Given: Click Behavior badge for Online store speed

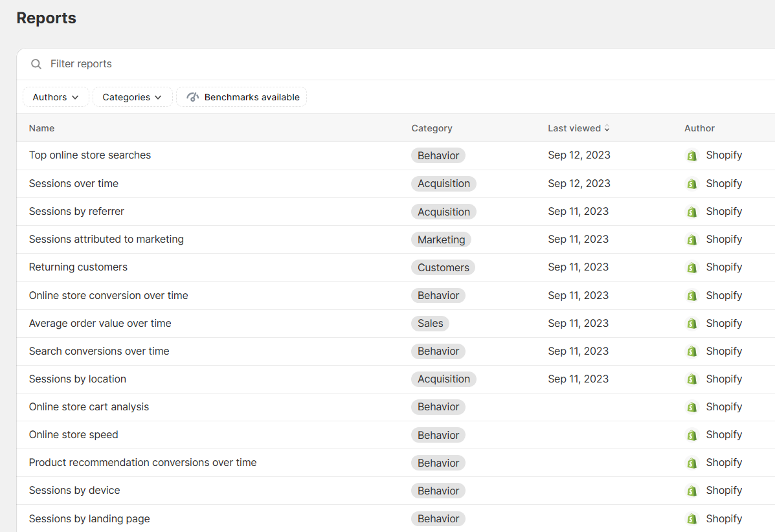Looking at the screenshot, I should [x=438, y=435].
